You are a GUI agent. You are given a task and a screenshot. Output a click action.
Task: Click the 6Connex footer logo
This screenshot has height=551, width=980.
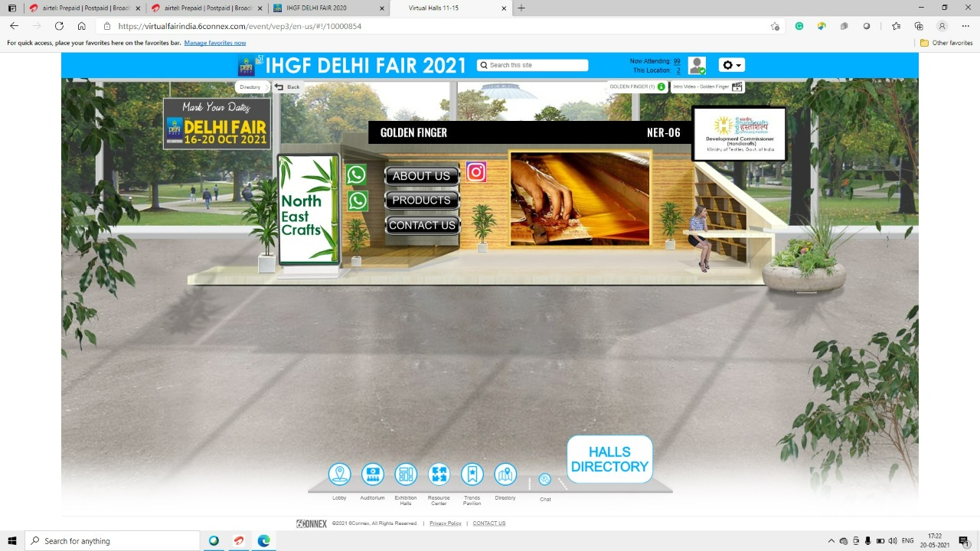[x=312, y=523]
